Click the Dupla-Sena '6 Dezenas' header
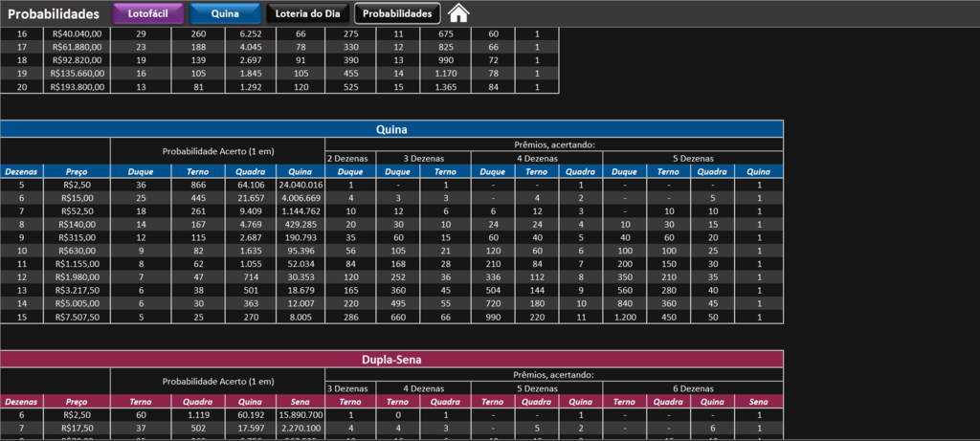 click(x=693, y=387)
